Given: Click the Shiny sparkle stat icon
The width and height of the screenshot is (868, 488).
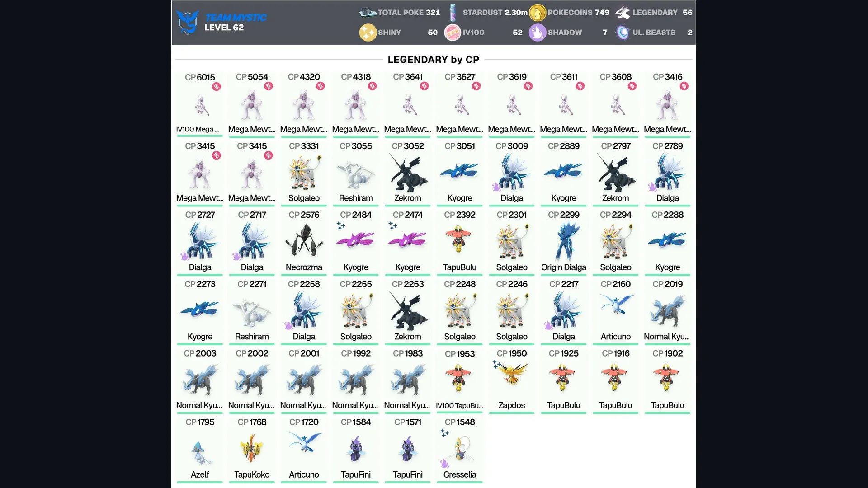Looking at the screenshot, I should click(x=368, y=33).
